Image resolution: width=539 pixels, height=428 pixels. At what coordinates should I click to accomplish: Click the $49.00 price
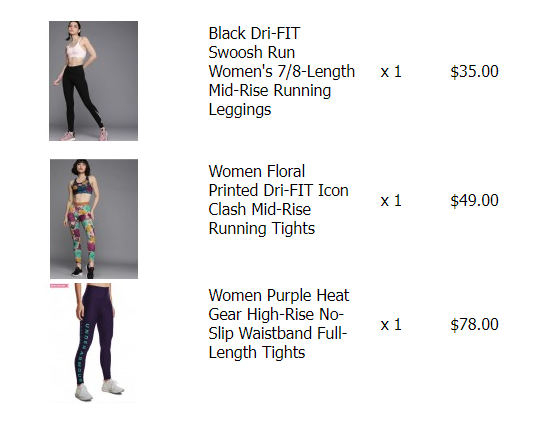click(x=474, y=200)
